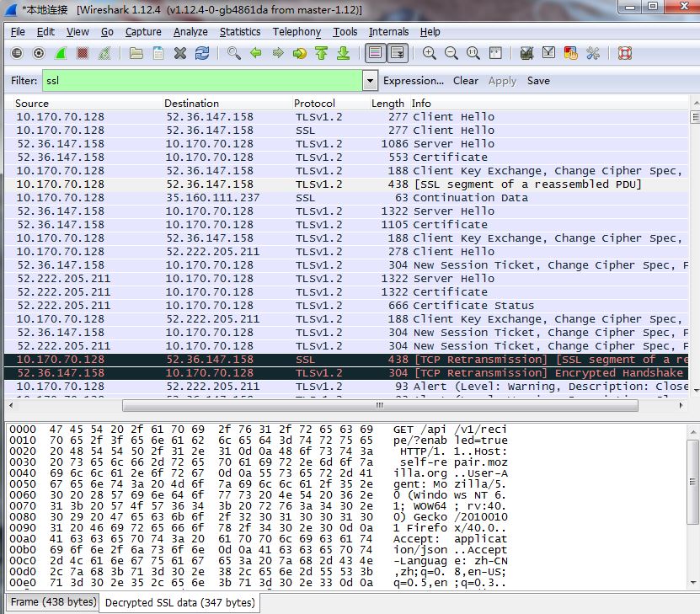
Task: Reload this capture file
Action: [x=202, y=53]
